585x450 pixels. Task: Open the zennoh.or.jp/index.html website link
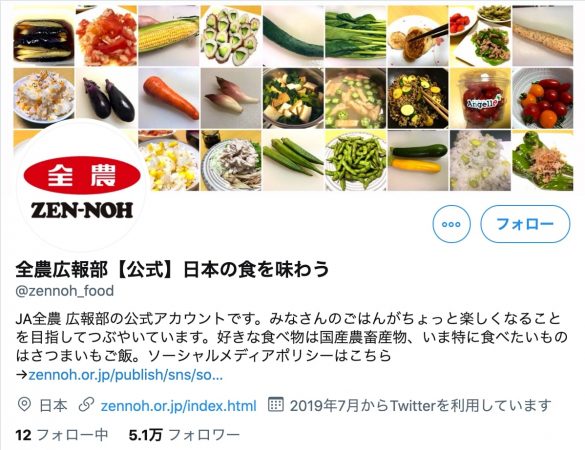click(x=178, y=406)
